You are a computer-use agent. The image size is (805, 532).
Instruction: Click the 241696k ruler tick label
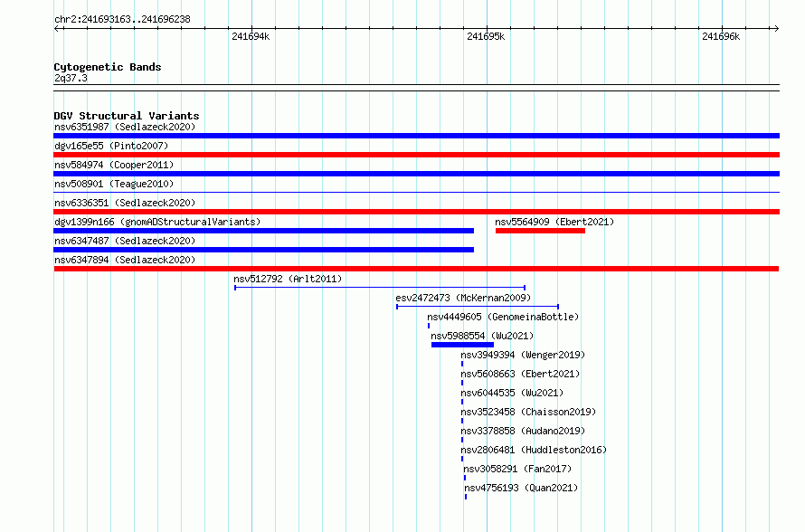[721, 36]
